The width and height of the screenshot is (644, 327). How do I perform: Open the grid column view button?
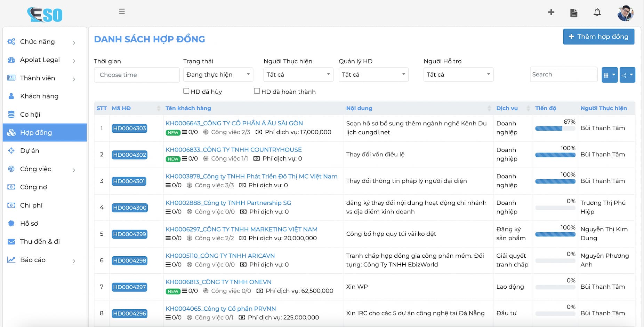click(x=609, y=75)
